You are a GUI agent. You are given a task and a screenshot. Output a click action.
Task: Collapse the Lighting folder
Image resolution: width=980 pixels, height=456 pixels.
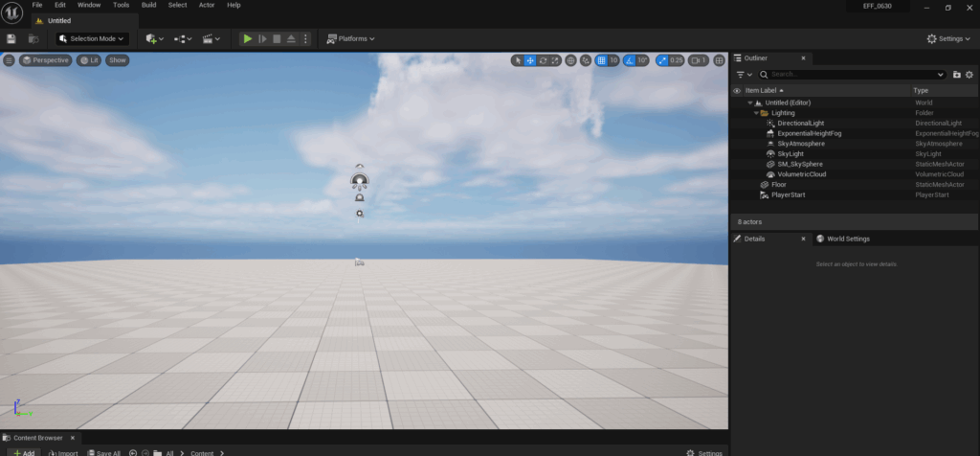756,113
